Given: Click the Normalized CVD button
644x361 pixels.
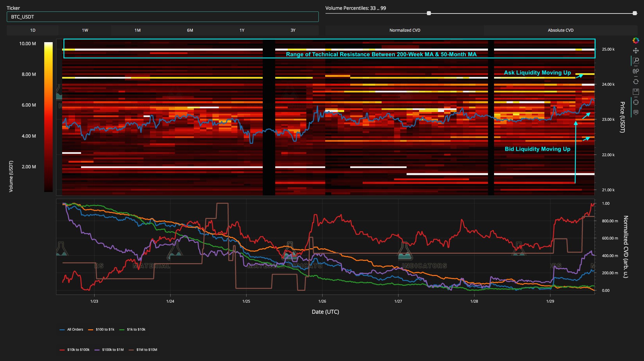Looking at the screenshot, I should pos(405,30).
